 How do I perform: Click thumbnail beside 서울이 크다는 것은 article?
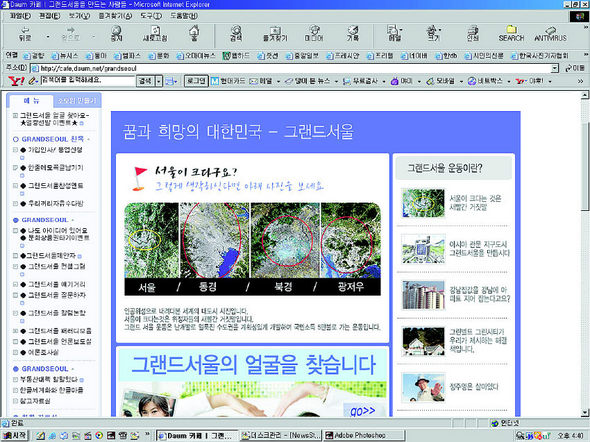pos(423,203)
